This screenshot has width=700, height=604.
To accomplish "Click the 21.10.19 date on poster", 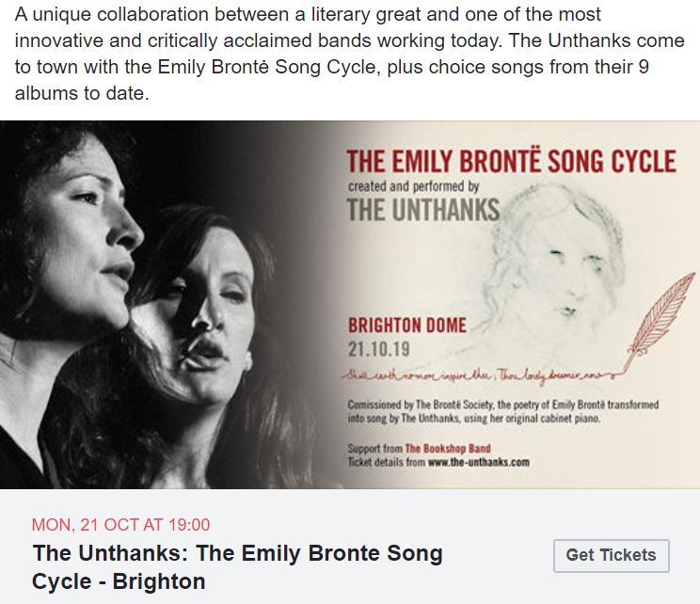I will [379, 349].
